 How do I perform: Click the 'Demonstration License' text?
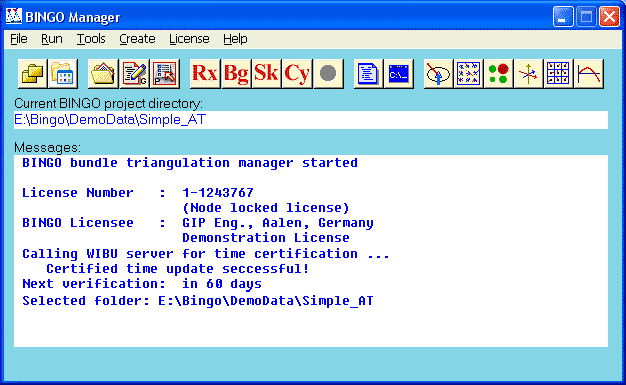tap(266, 238)
